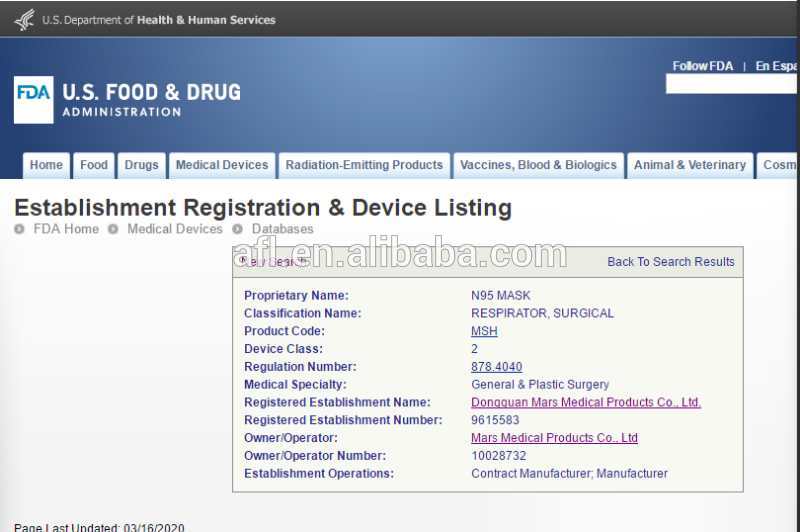Click the Proprietary Name label
800x532 pixels.
(x=296, y=295)
